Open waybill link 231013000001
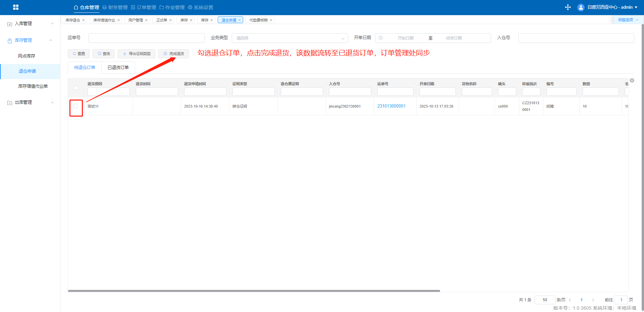 click(x=391, y=106)
